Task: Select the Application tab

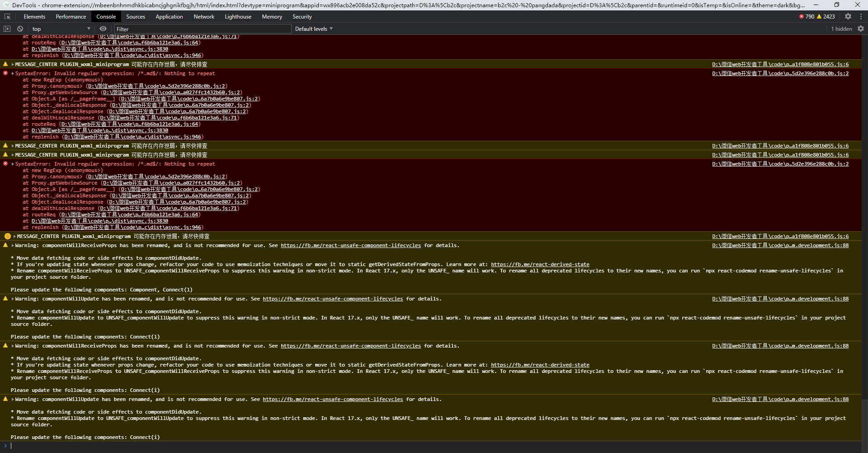Action: coord(170,17)
